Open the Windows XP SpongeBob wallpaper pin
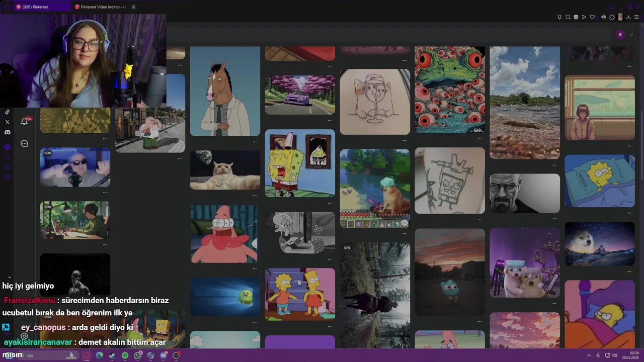 coord(225,297)
